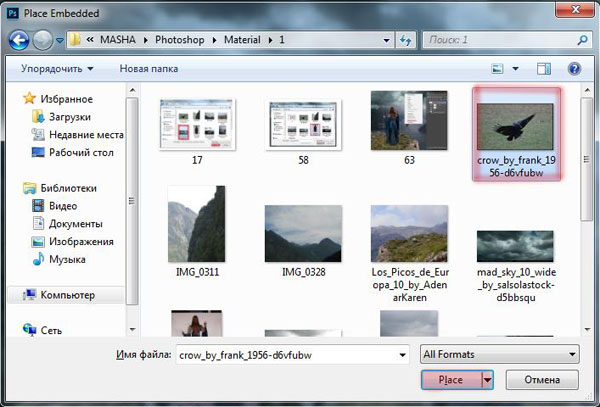Click the file label IMG_0328
Screen dimensions: 600x407
[303, 272]
